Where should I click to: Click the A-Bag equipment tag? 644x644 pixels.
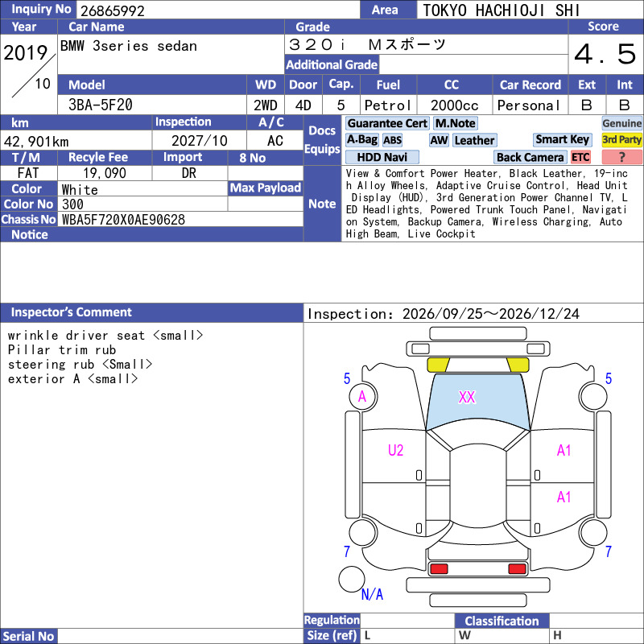(361, 140)
